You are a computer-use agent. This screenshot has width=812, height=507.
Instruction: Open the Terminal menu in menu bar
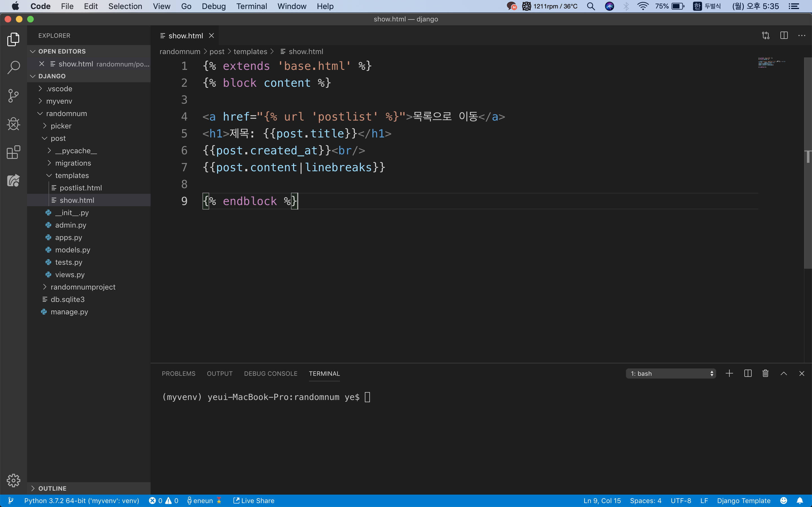click(251, 6)
